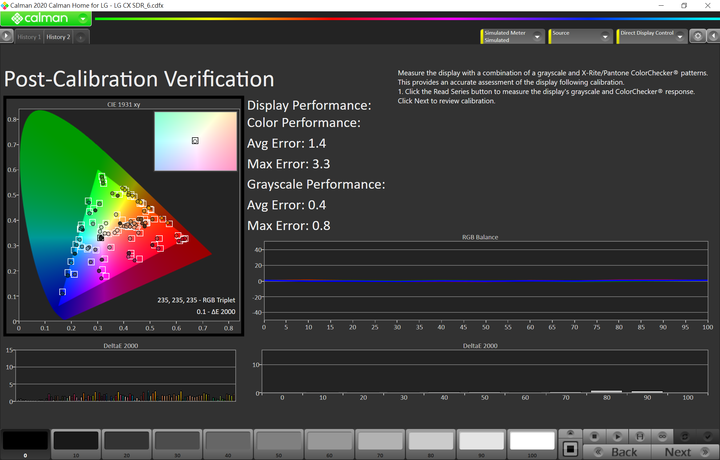The height and width of the screenshot is (460, 720).
Task: Click the 'Grayscale Performance:' label
Action: pyautogui.click(x=316, y=185)
